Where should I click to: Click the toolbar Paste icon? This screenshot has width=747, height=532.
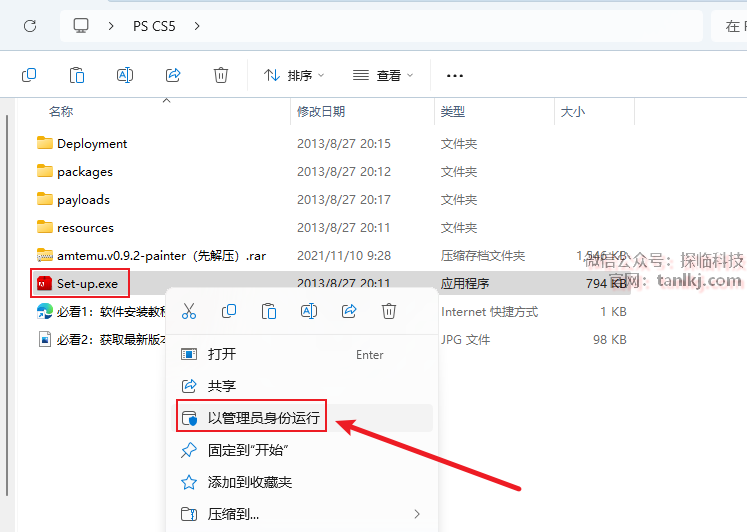pyautogui.click(x=77, y=75)
